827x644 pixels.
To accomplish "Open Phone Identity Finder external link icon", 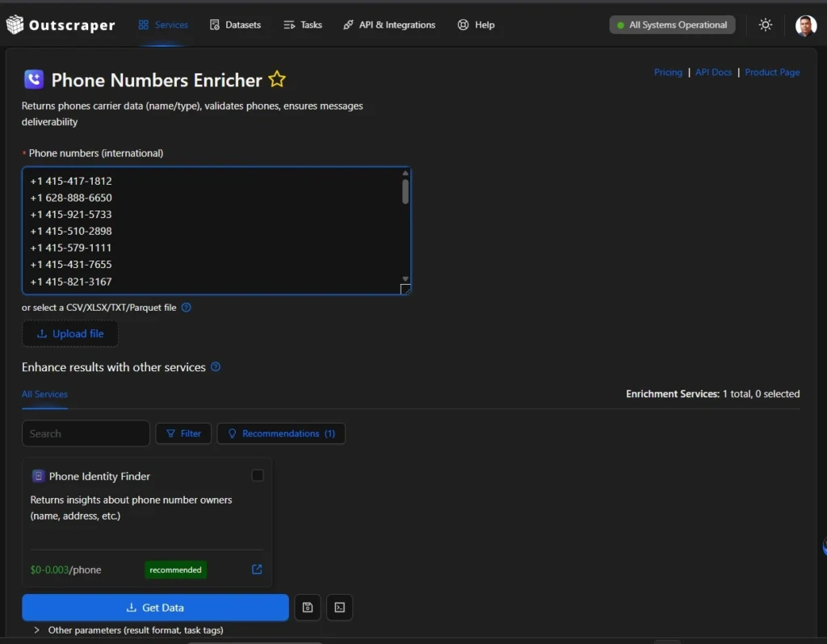I will (x=257, y=569).
